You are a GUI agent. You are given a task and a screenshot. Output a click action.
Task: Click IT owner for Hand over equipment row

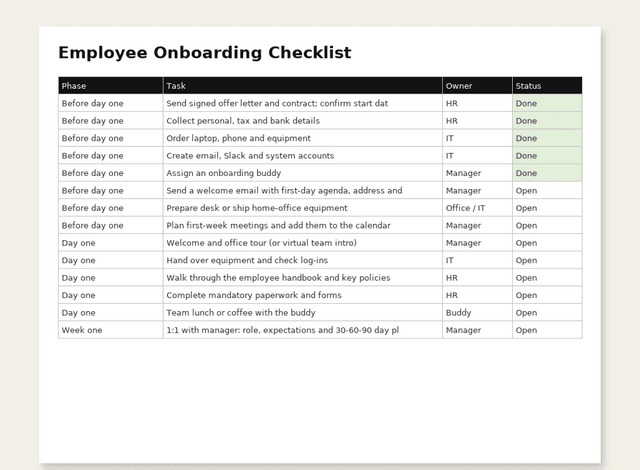477,260
